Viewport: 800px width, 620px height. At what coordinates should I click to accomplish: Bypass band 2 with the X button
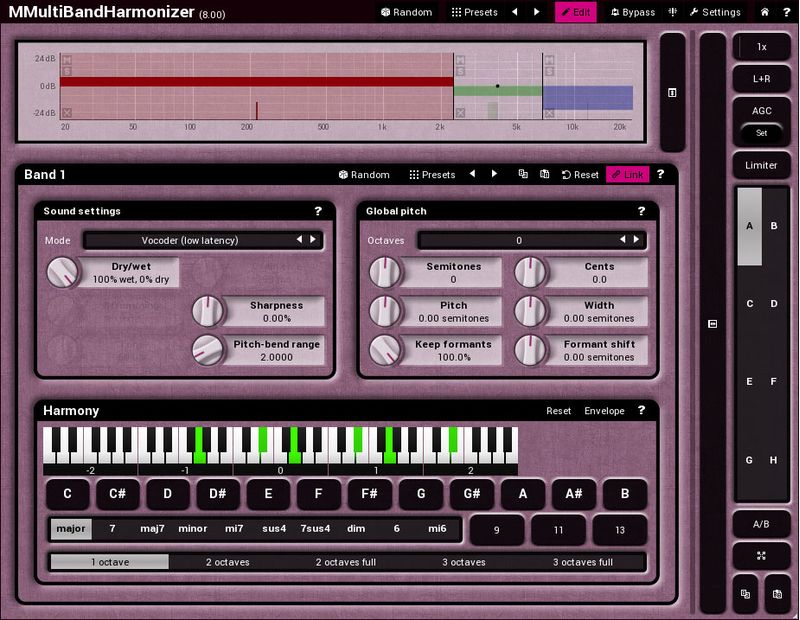pos(460,112)
